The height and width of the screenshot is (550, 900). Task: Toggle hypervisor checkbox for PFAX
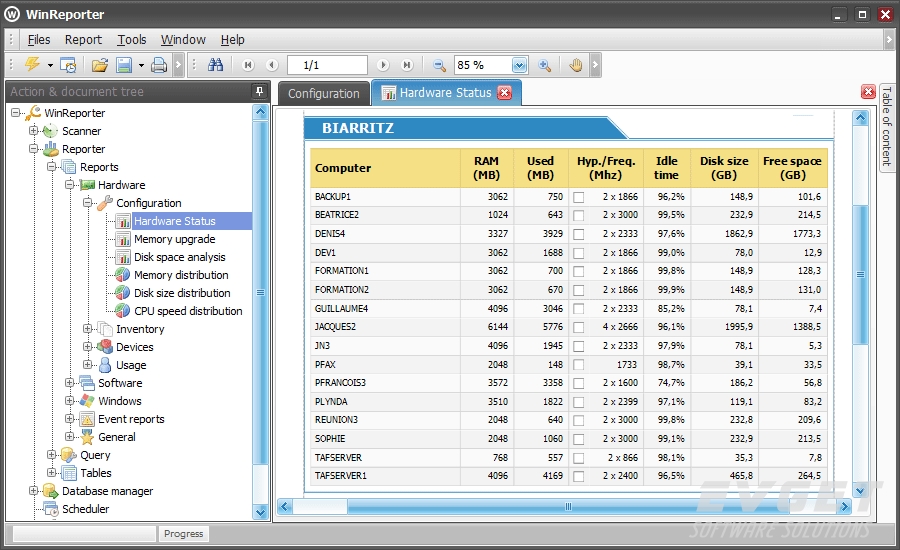(x=579, y=365)
